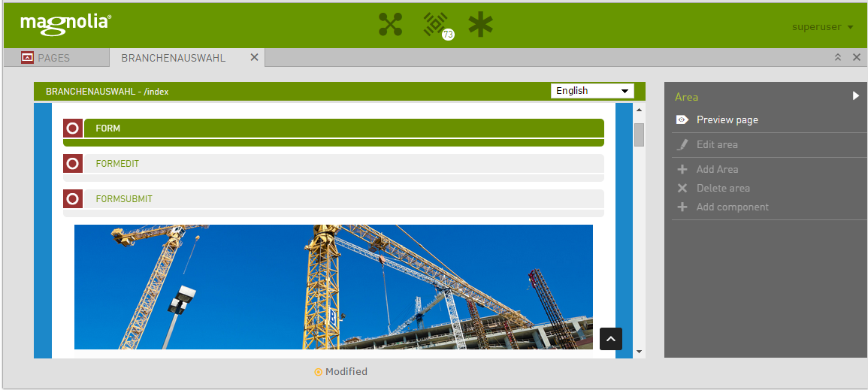Click the construction cranes image

pyautogui.click(x=333, y=286)
